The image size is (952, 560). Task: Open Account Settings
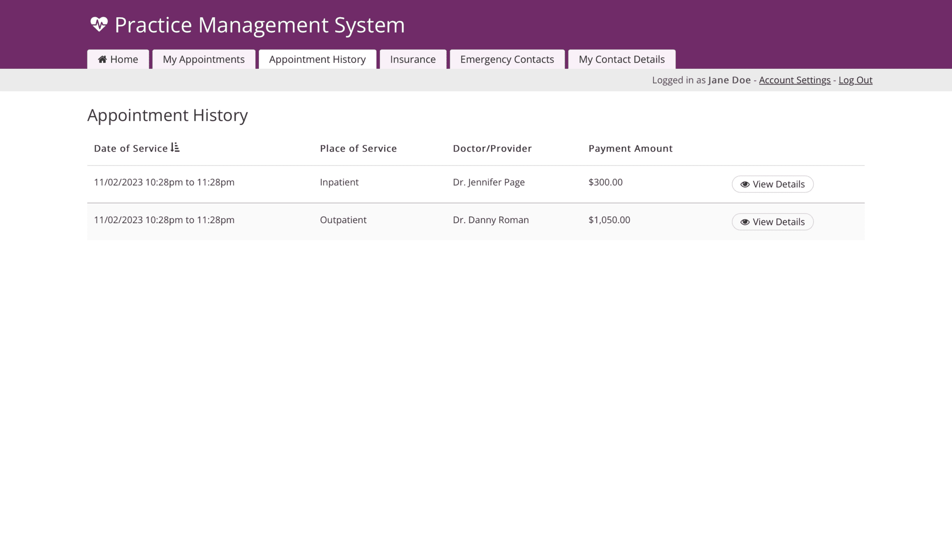click(794, 80)
